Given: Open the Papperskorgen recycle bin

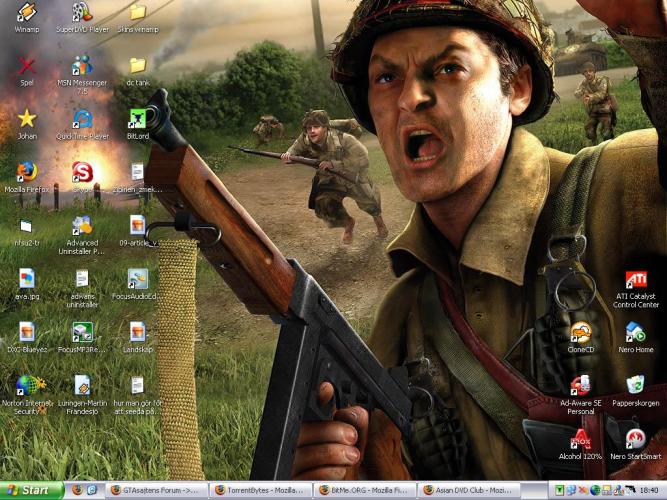Looking at the screenshot, I should click(x=635, y=386).
